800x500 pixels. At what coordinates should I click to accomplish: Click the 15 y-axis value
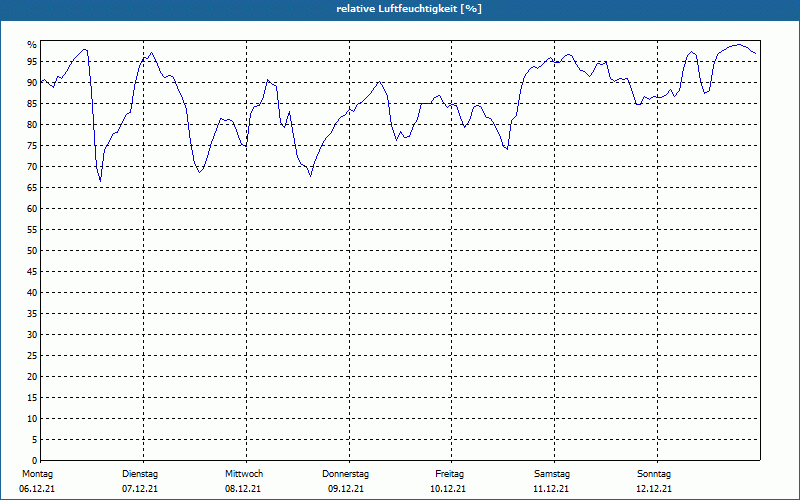pos(32,397)
